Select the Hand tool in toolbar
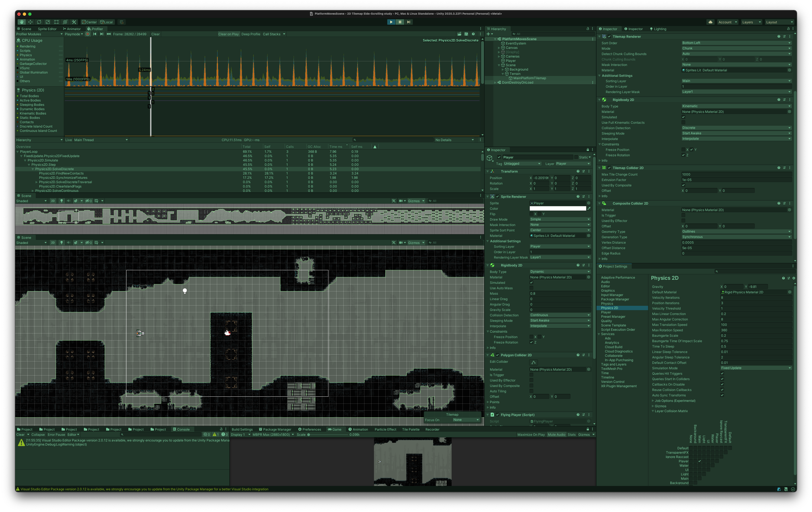Screen dimensions: 812x512 click(22, 22)
